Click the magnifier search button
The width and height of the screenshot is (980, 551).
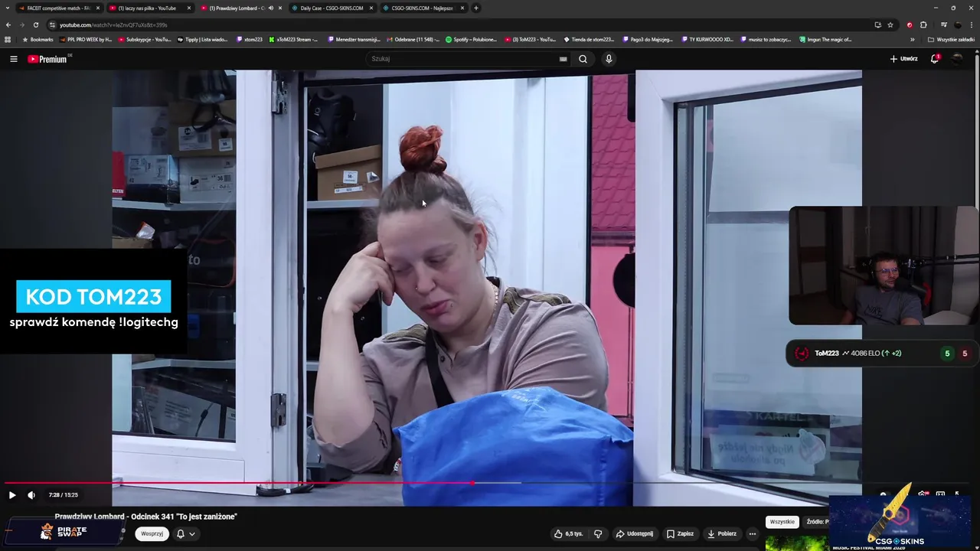(x=583, y=59)
